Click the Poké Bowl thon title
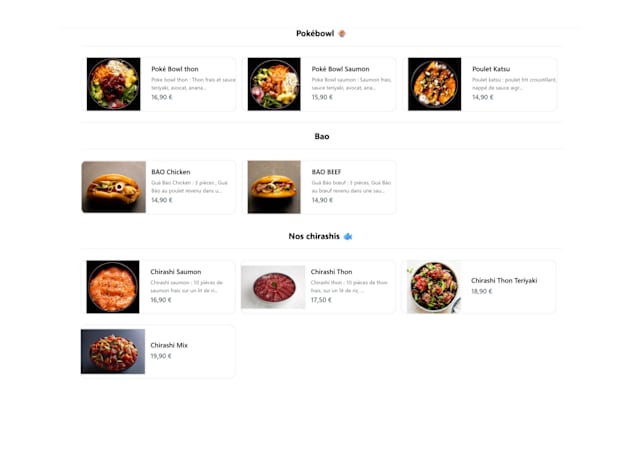Image resolution: width=640 pixels, height=452 pixels. click(x=175, y=69)
